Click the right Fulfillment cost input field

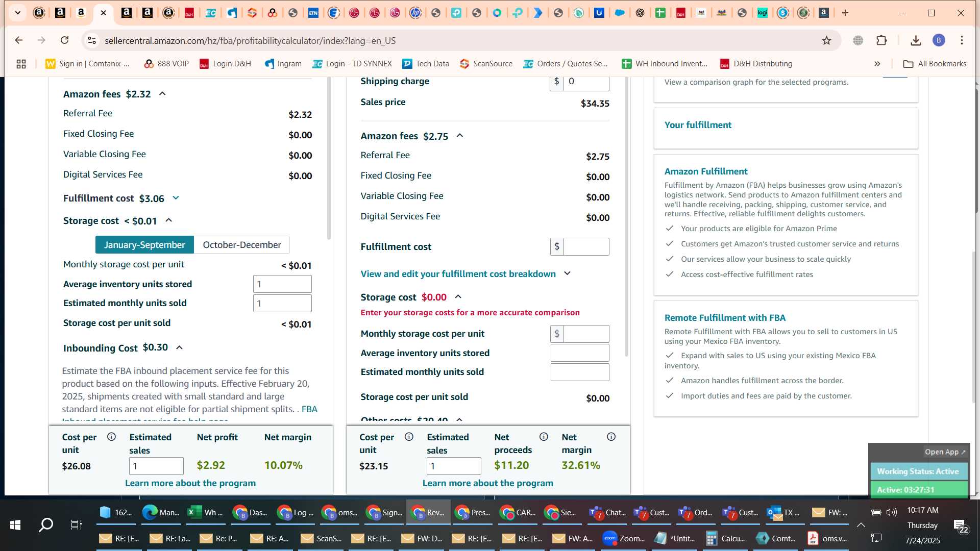point(586,247)
